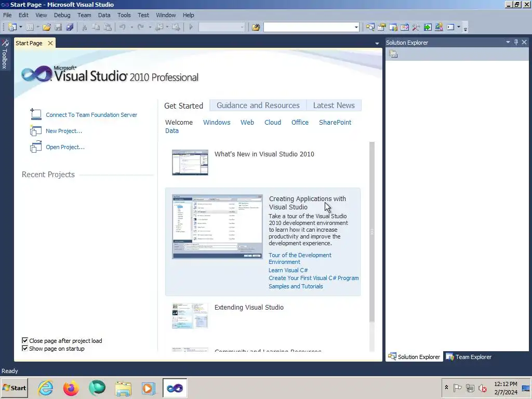
Task: Switch to Guidance and Resources tab
Action: (258, 105)
